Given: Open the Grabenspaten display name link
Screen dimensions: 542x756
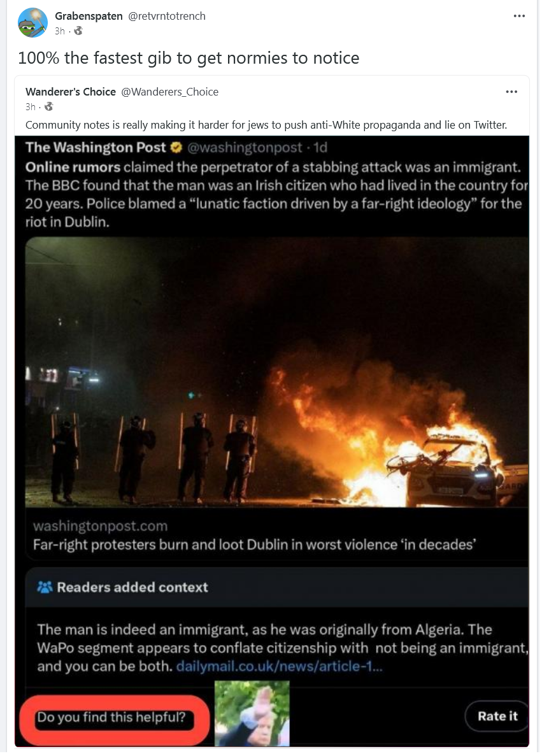Looking at the screenshot, I should [89, 16].
